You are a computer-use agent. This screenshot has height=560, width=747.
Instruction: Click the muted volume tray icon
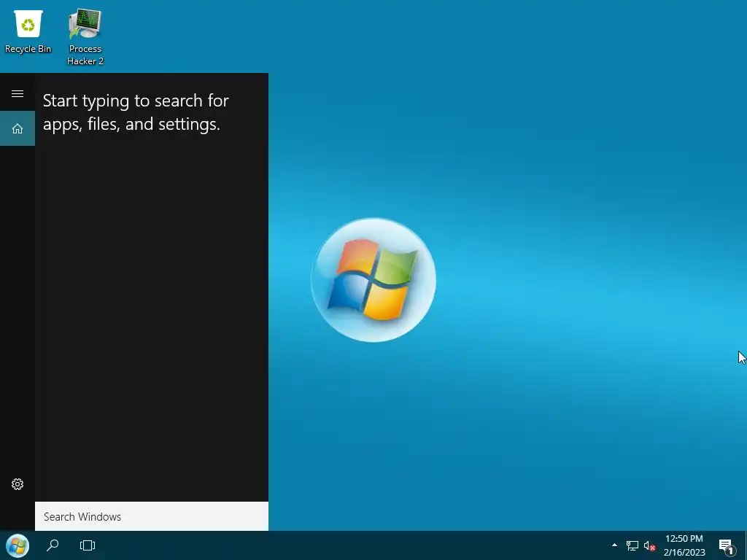pyautogui.click(x=649, y=545)
